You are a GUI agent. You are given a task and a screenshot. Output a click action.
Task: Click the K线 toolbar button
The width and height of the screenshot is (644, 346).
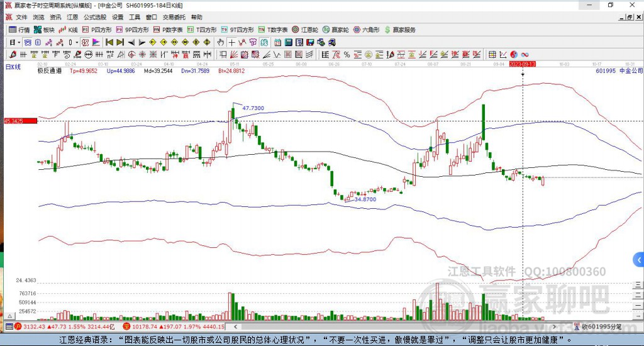[x=68, y=30]
